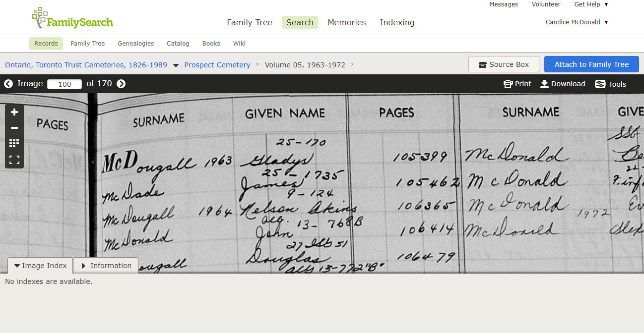644x333 pixels.
Task: Collapse the Image Index panel
Action: tap(40, 266)
